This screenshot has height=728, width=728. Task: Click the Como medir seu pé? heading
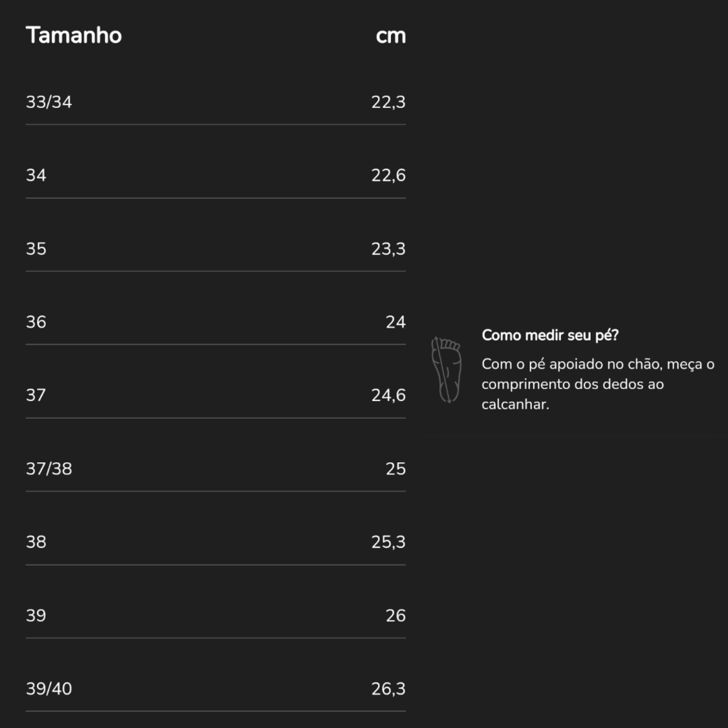point(550,336)
